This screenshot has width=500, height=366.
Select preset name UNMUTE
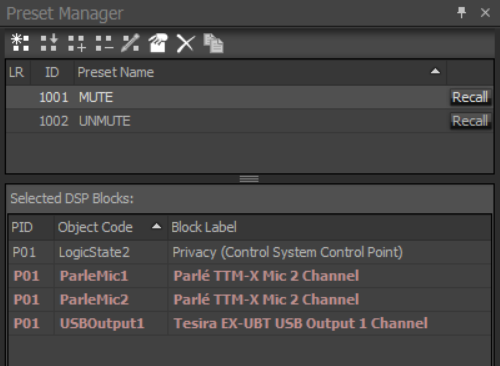104,121
